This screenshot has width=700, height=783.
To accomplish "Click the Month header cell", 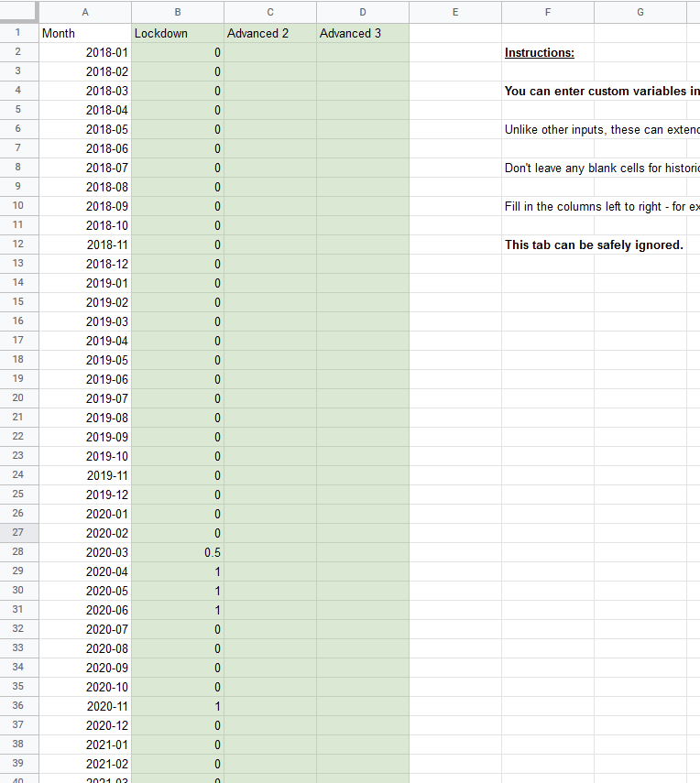I will click(x=85, y=33).
